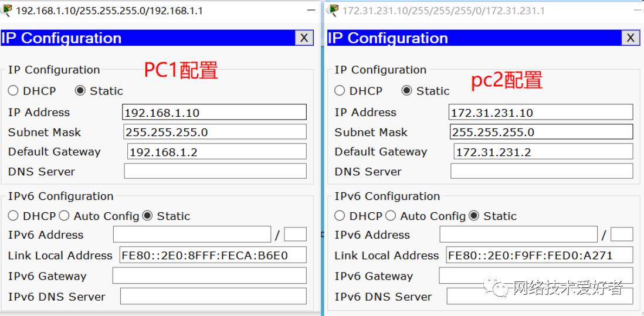Click PC1 DNS Server input box
This screenshot has width=644, height=316.
(x=215, y=171)
